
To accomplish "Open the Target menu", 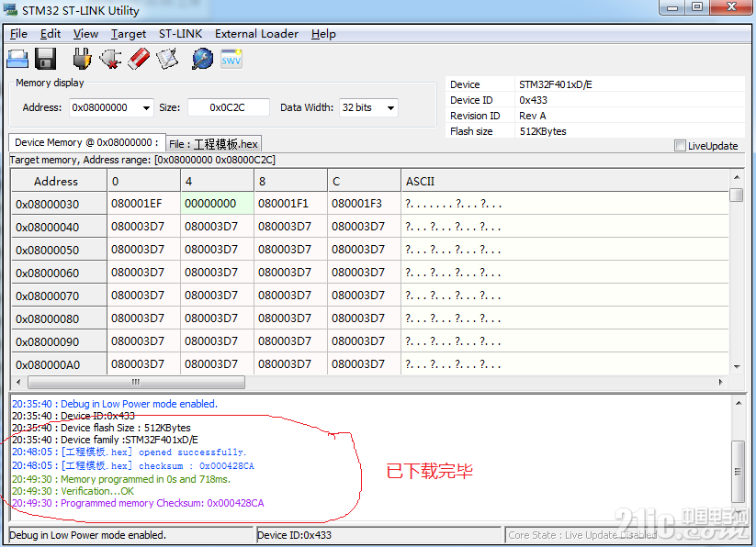I will pyautogui.click(x=129, y=34).
